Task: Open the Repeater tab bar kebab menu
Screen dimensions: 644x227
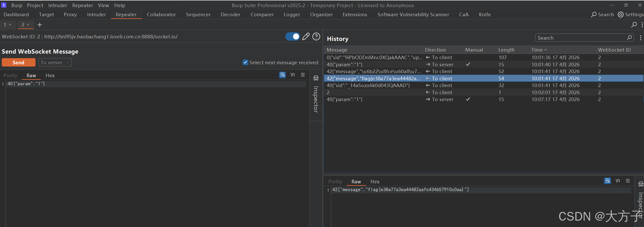Action: pyautogui.click(x=642, y=25)
